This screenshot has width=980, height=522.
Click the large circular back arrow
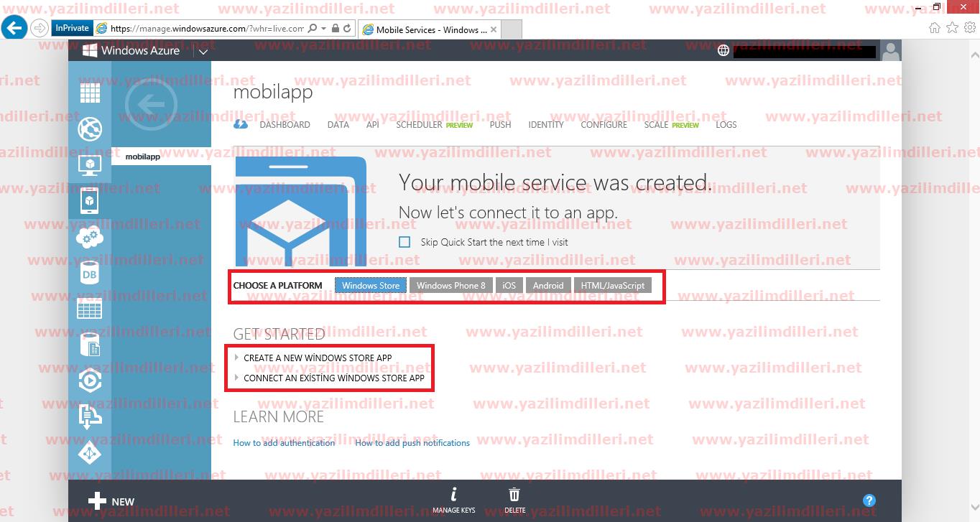pos(151,105)
